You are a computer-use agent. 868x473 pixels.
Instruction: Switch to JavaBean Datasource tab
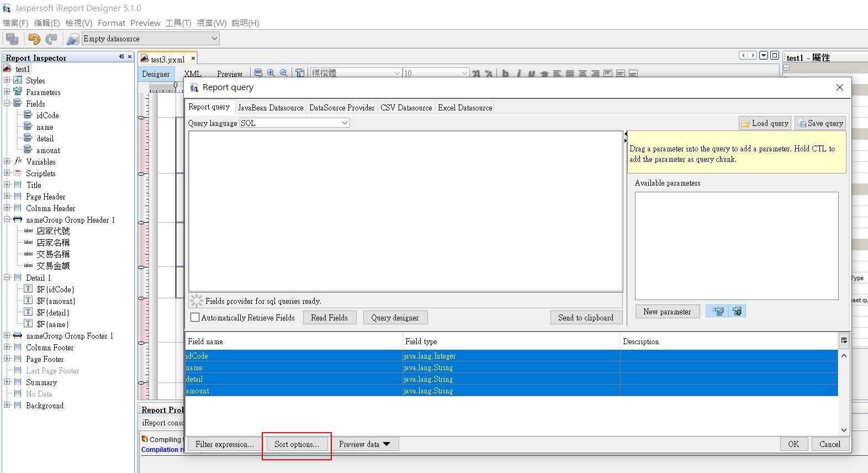pos(271,108)
